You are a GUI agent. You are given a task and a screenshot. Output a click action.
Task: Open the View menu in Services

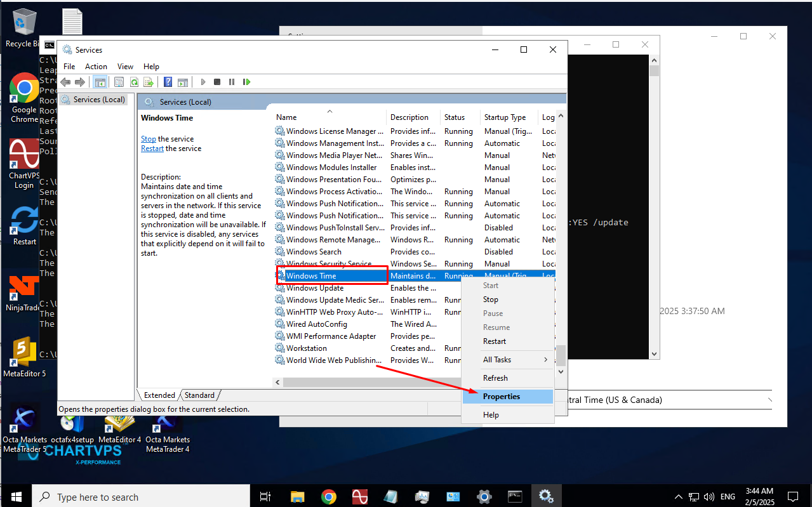(125, 67)
